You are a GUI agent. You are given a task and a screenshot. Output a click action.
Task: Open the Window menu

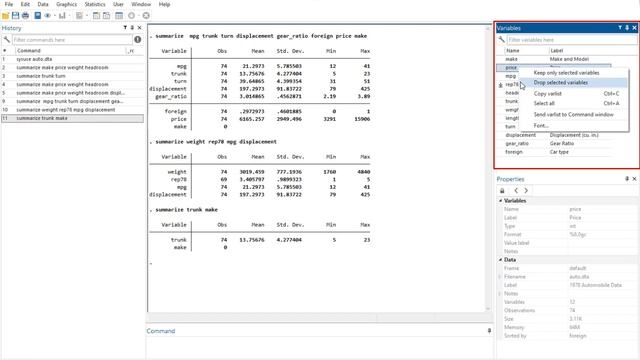(141, 4)
